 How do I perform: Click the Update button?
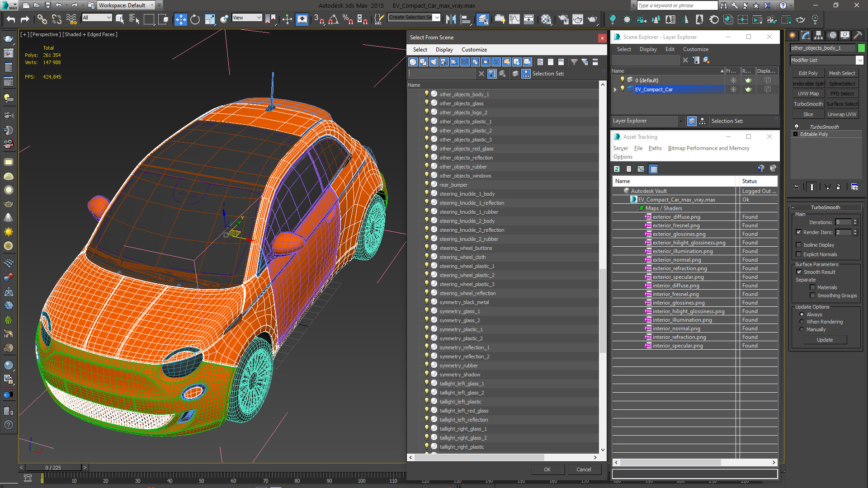[x=825, y=340]
